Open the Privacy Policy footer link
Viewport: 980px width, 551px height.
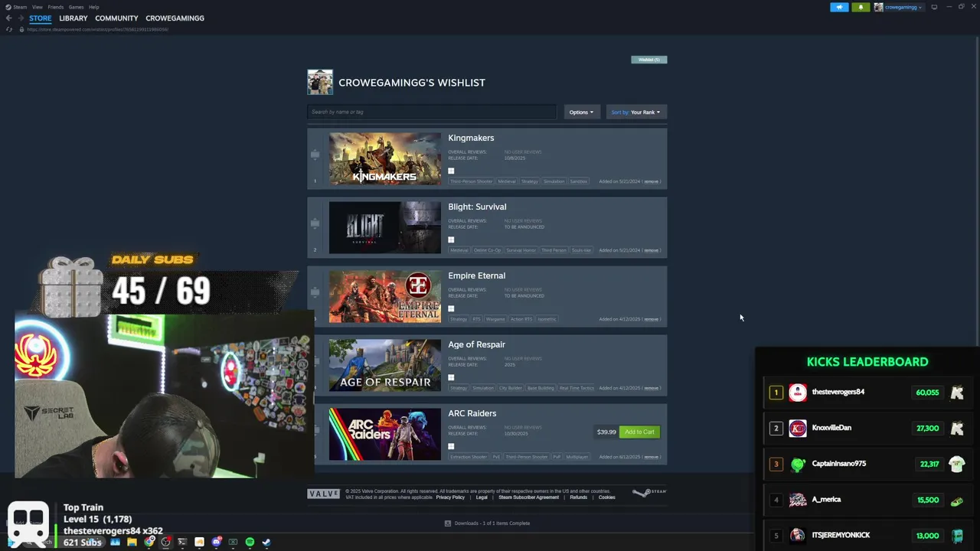(450, 497)
